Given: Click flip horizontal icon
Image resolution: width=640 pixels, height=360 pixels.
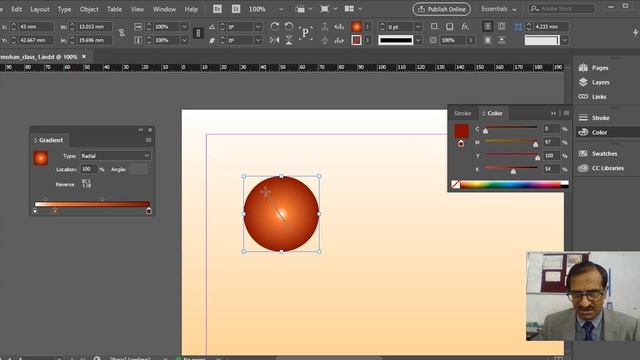Looking at the screenshot, I should click(275, 40).
